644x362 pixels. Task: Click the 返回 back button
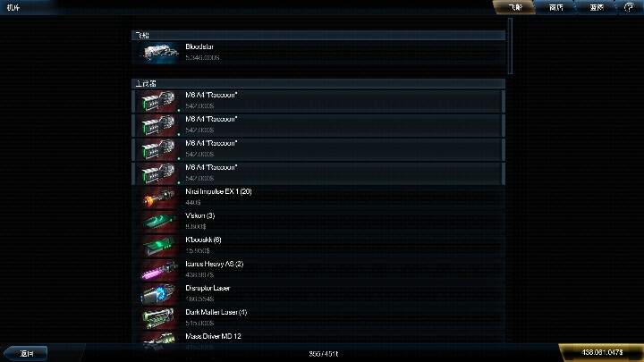[x=26, y=353]
